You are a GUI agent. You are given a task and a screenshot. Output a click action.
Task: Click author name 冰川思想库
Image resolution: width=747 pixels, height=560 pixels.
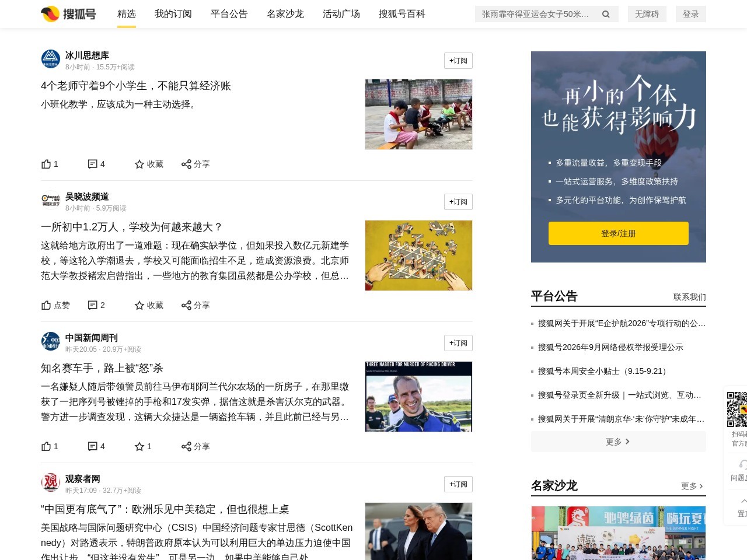[x=87, y=55]
